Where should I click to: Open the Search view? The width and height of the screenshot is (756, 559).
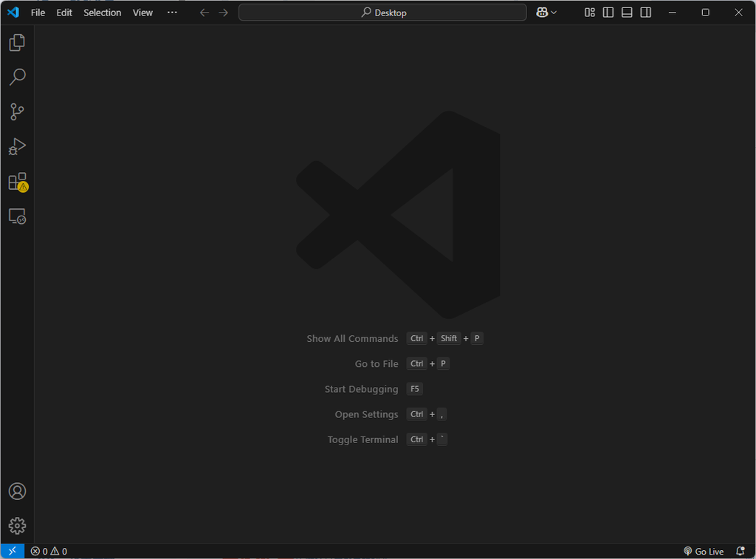click(x=16, y=77)
